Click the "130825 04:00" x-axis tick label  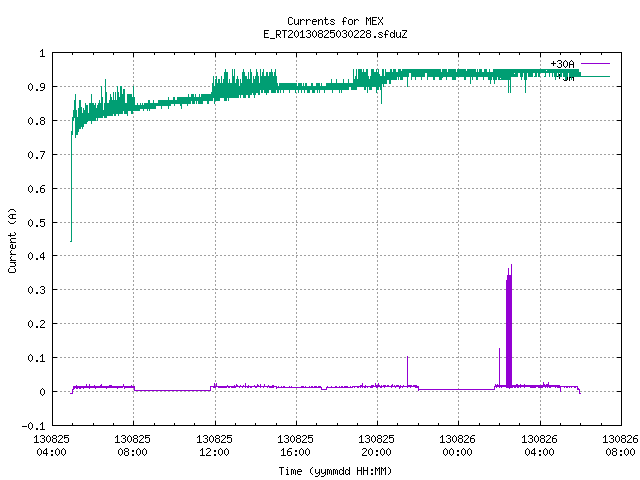tap(51, 445)
